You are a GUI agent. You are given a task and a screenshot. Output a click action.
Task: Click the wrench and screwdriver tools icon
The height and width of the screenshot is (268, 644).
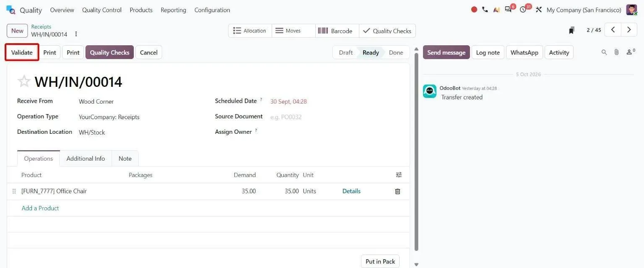(x=539, y=10)
